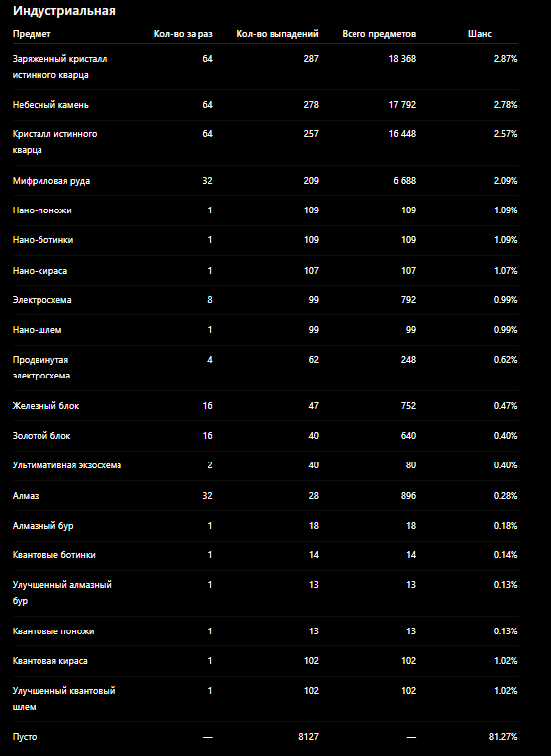The width and height of the screenshot is (551, 756).
Task: Click the Ультимативная экзосхема item
Action: click(67, 465)
